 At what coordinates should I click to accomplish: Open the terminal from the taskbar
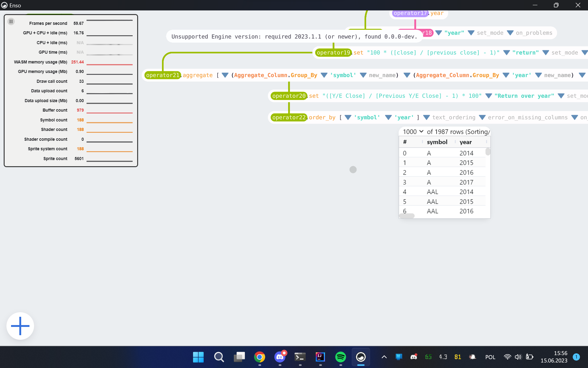(x=300, y=357)
